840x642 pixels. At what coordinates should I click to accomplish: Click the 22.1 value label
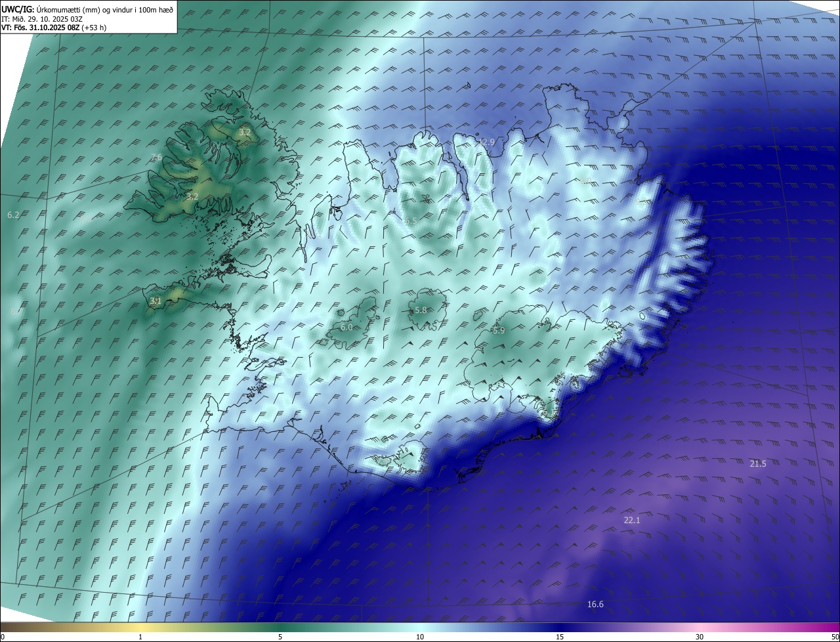pyautogui.click(x=631, y=520)
